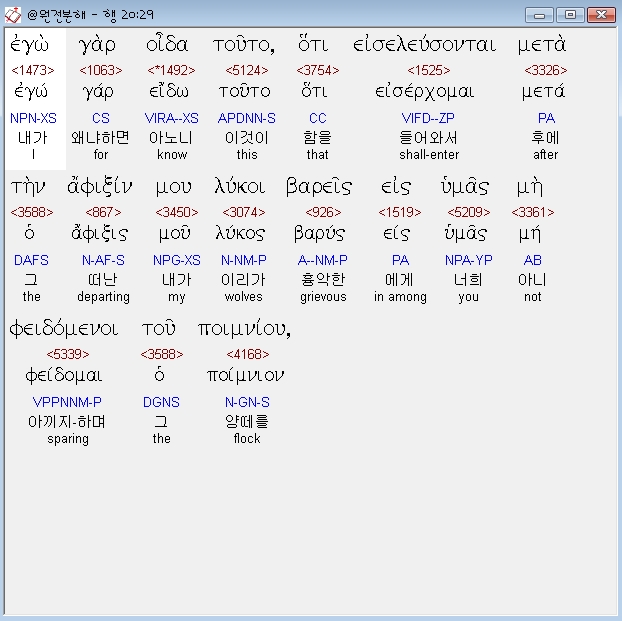Screen dimensions: 622x621
Task: Click the app icon in the title bar
Action: click(x=13, y=15)
